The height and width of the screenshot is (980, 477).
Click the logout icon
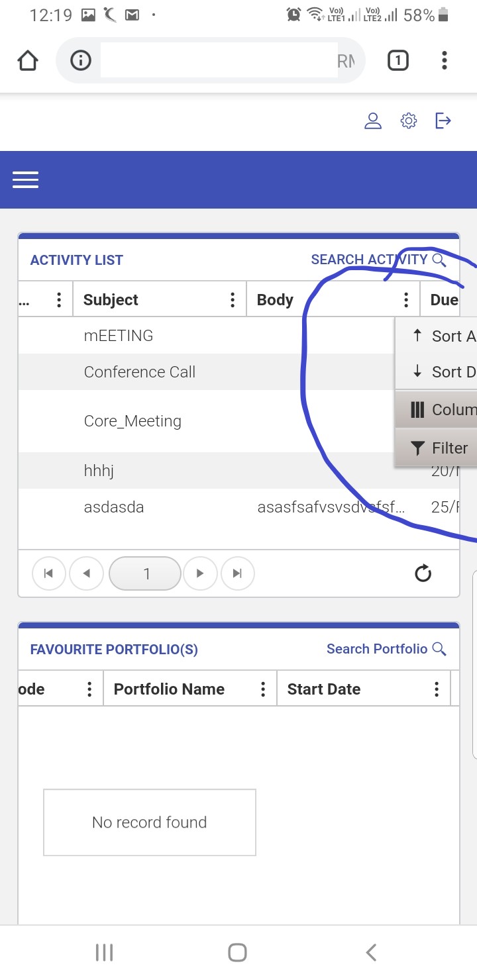point(443,121)
